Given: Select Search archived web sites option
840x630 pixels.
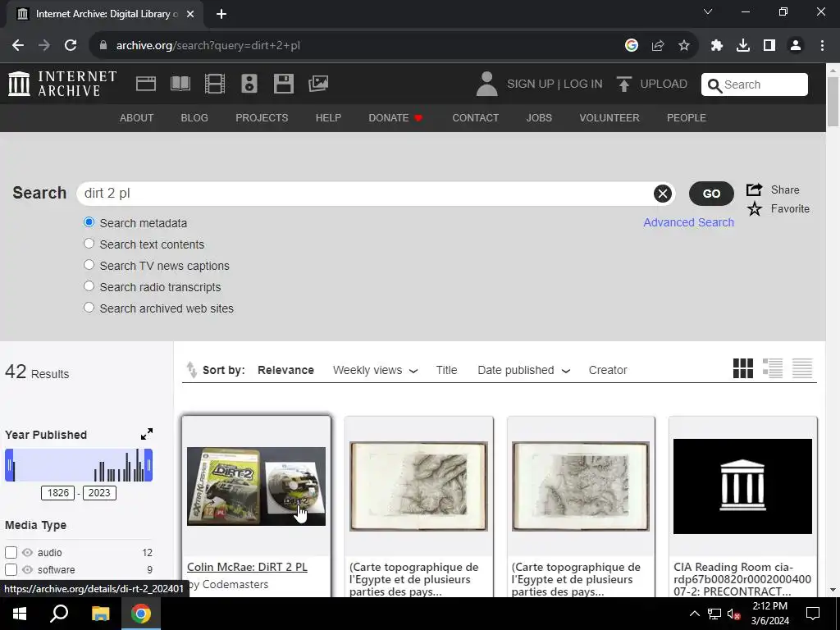Looking at the screenshot, I should tap(89, 308).
